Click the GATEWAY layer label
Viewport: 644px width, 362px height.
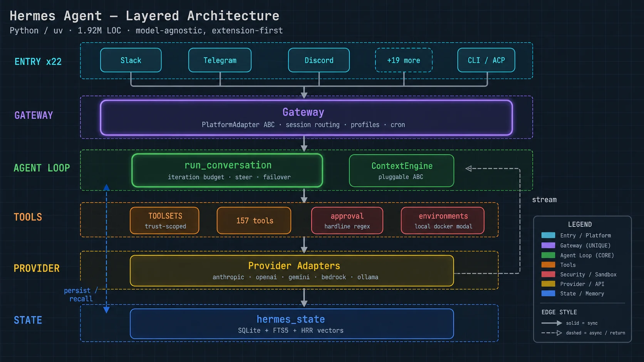[x=34, y=115]
